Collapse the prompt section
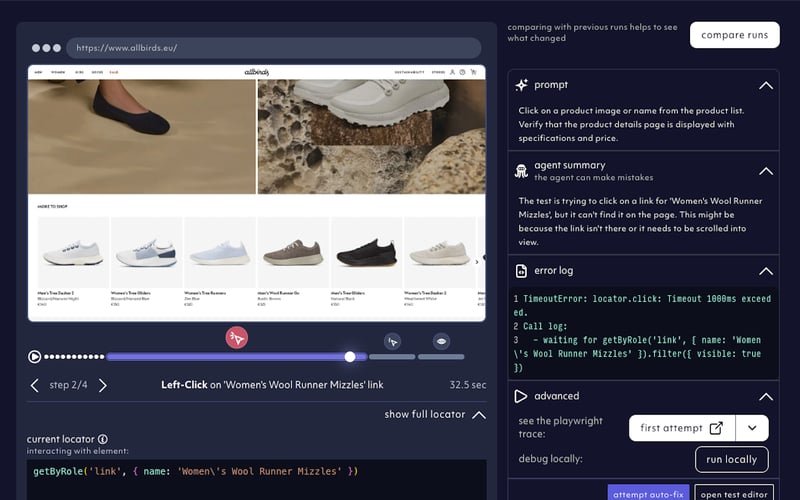800x500 pixels. point(766,86)
